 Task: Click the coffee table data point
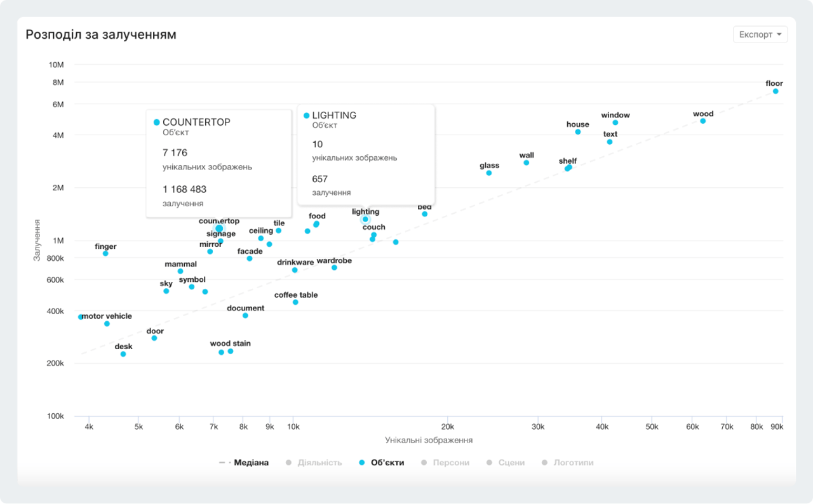pos(295,302)
